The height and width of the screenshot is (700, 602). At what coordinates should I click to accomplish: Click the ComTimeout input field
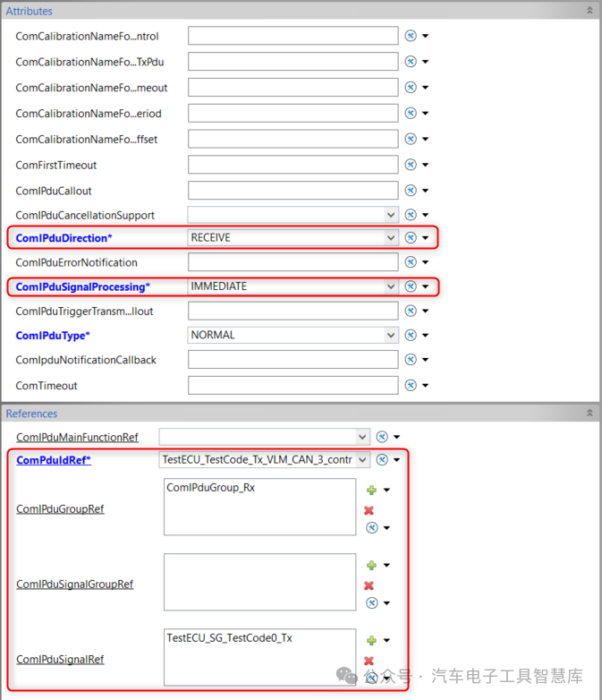click(x=293, y=385)
